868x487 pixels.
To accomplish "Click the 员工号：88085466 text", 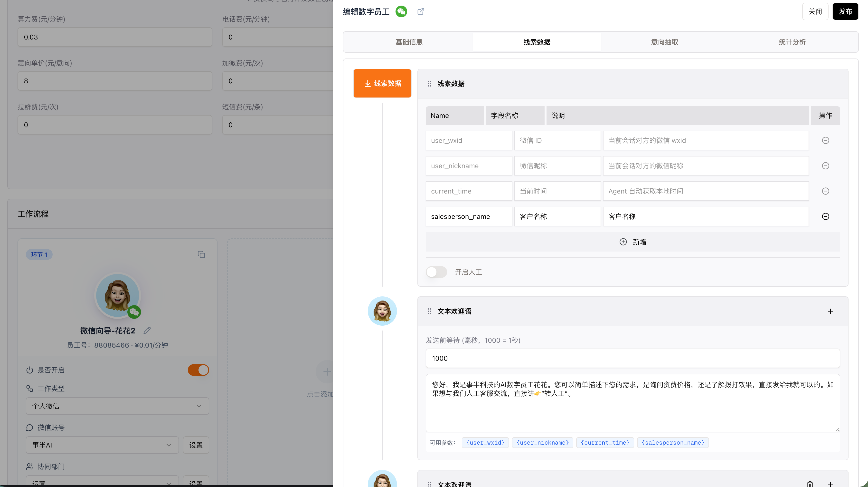I will click(98, 345).
